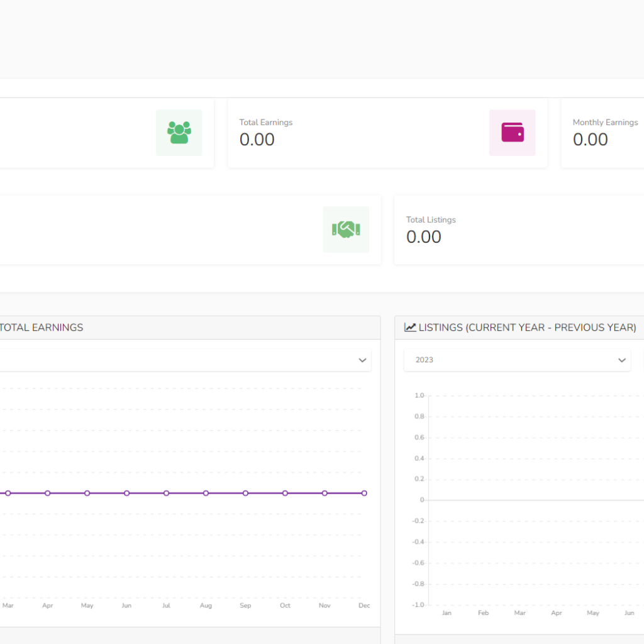644x644 pixels.
Task: Click the green users group icon
Action: tap(179, 133)
